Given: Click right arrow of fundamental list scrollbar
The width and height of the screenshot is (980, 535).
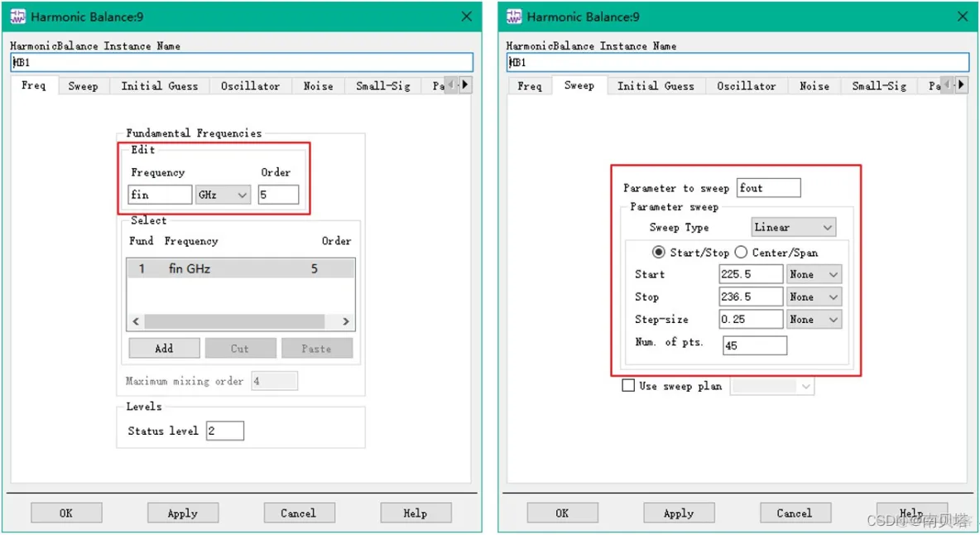Looking at the screenshot, I should pos(346,321).
